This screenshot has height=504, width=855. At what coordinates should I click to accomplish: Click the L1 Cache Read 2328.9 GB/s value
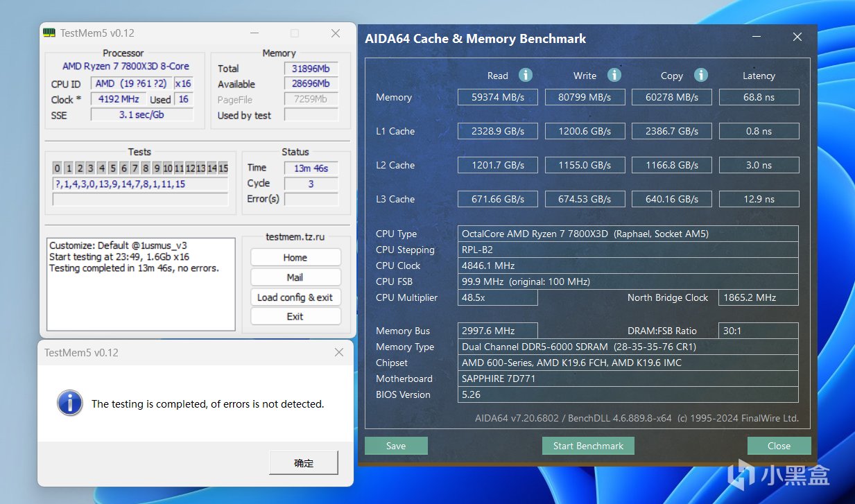click(498, 131)
